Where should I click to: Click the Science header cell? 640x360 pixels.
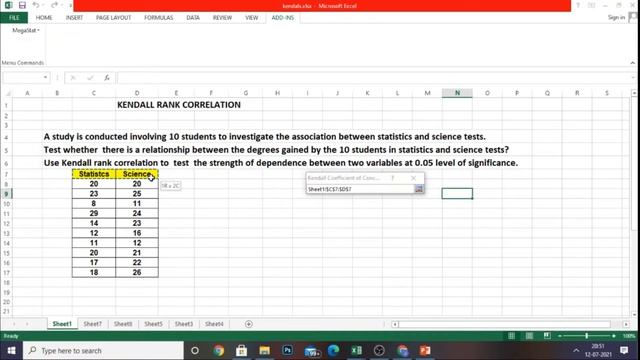point(137,174)
